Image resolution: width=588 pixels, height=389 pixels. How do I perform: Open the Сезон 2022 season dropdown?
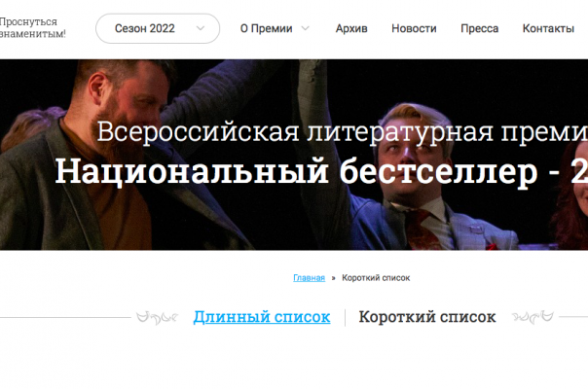pyautogui.click(x=158, y=28)
